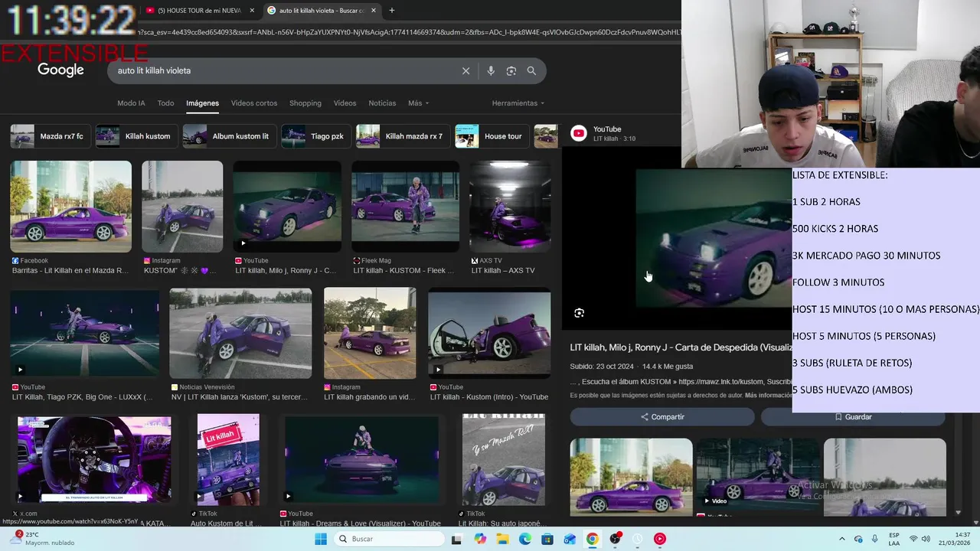Viewport: 980px width, 551px height.
Task: Open Facebook Barritas Mazda image thumbnail
Action: tap(70, 207)
